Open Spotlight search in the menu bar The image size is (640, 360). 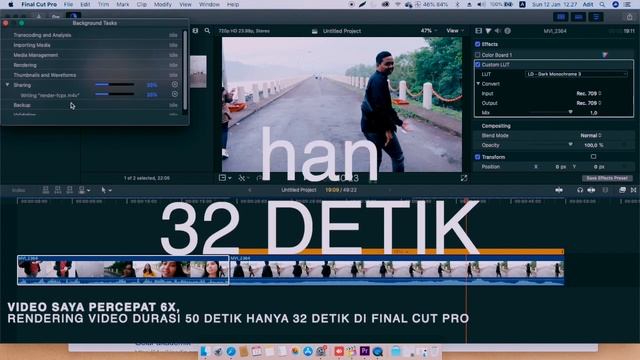click(x=602, y=4)
